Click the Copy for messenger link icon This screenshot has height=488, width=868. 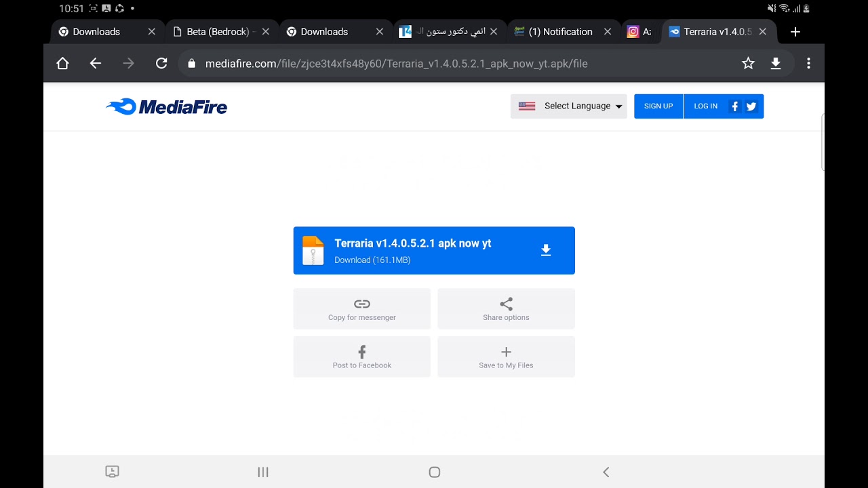pyautogui.click(x=362, y=304)
